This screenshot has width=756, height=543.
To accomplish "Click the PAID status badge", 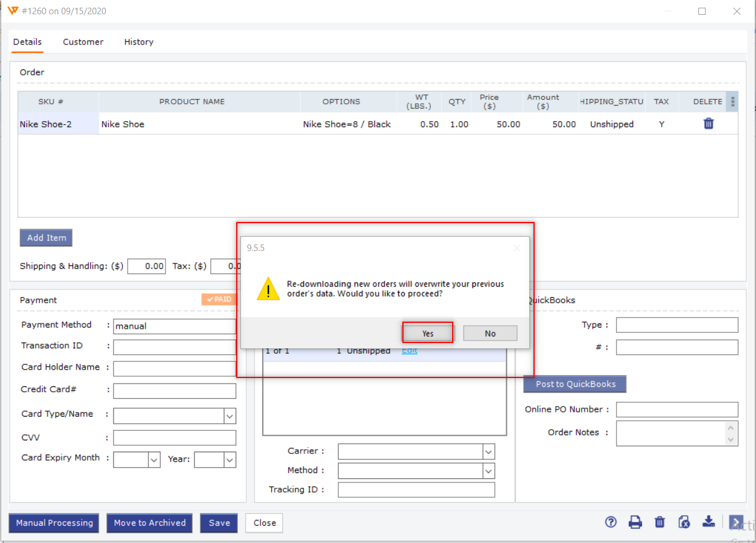I will point(219,300).
